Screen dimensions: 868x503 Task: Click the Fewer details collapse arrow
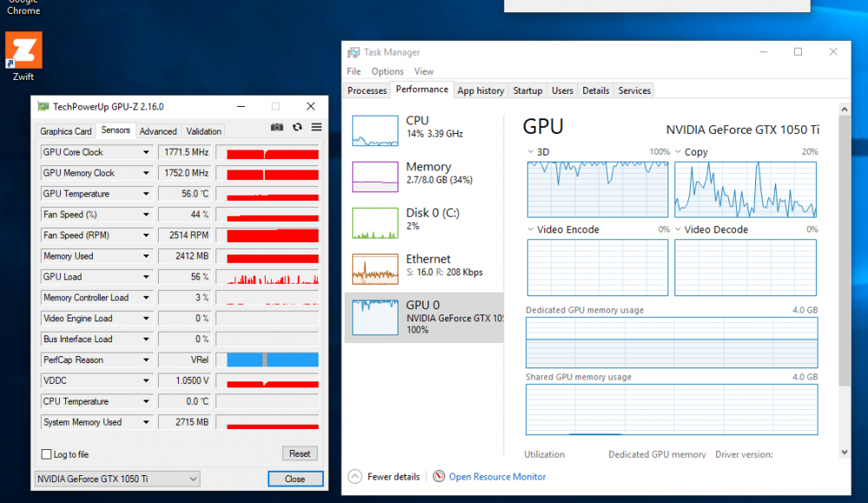(355, 476)
